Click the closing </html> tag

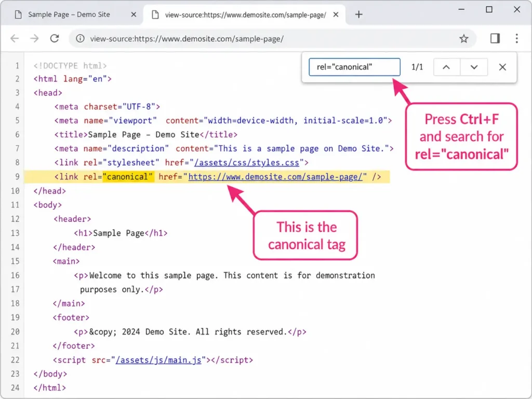(x=49, y=388)
